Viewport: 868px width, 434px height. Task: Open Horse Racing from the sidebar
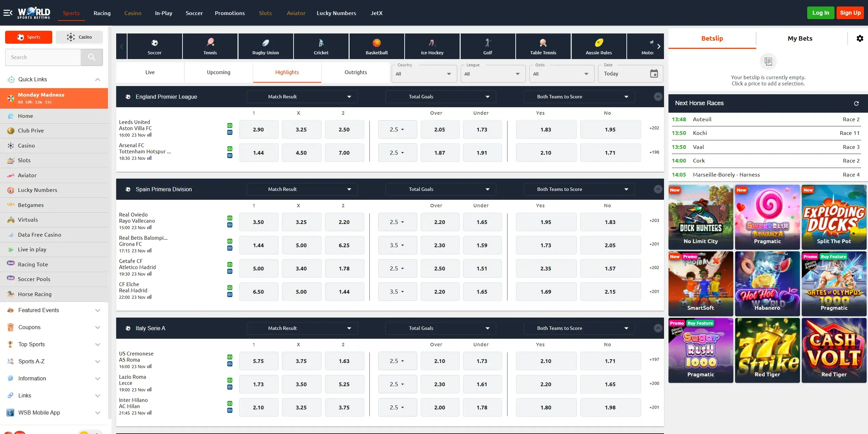pyautogui.click(x=35, y=294)
